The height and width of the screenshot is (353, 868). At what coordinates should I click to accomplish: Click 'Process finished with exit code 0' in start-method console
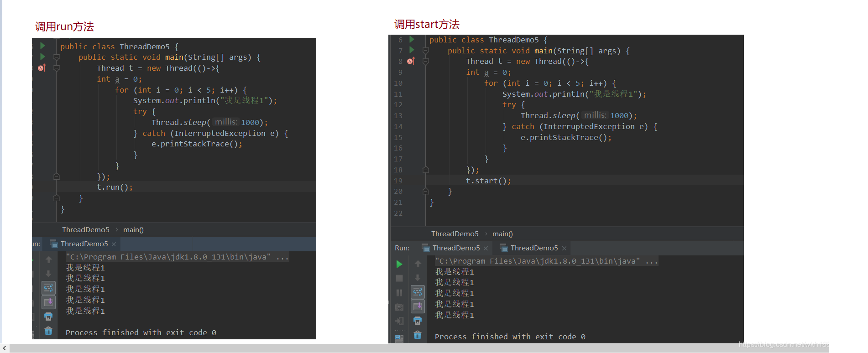(510, 337)
